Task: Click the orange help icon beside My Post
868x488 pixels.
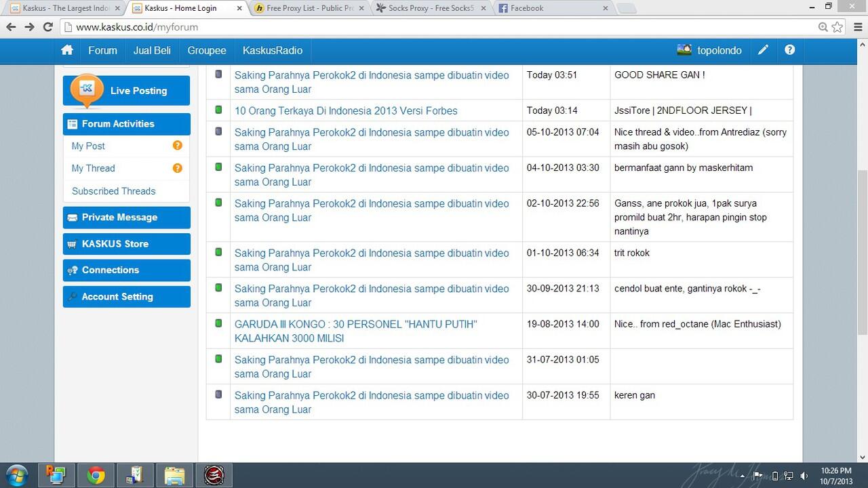Action: (178, 145)
